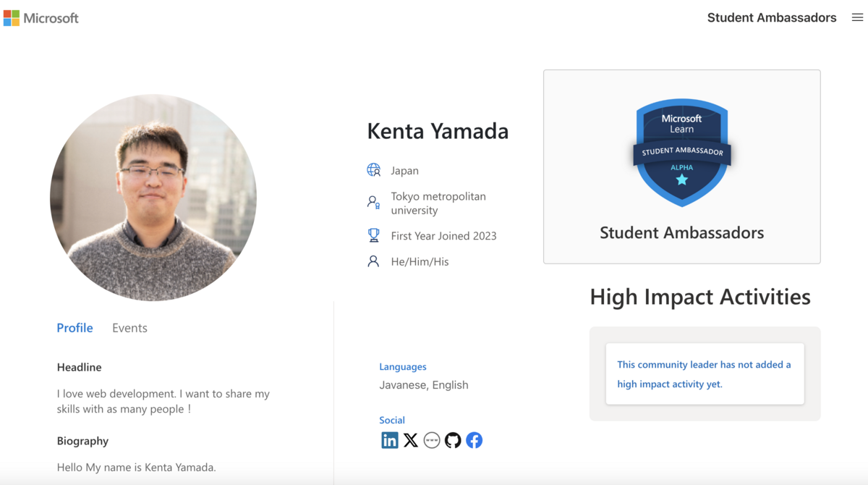Click the university icon beside Tokyo metropolitan
868x485 pixels.
click(373, 203)
